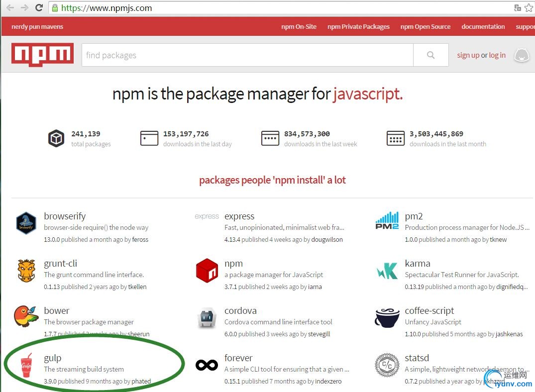Click the bower bird icon
Screen dimensions: 535x392
point(26,316)
